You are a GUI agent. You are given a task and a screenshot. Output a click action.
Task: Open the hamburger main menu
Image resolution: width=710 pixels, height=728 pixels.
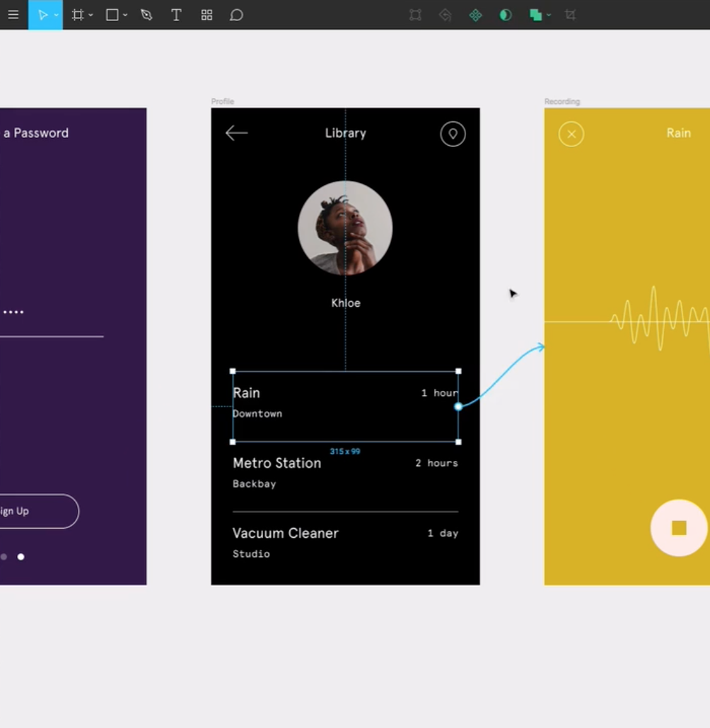13,15
